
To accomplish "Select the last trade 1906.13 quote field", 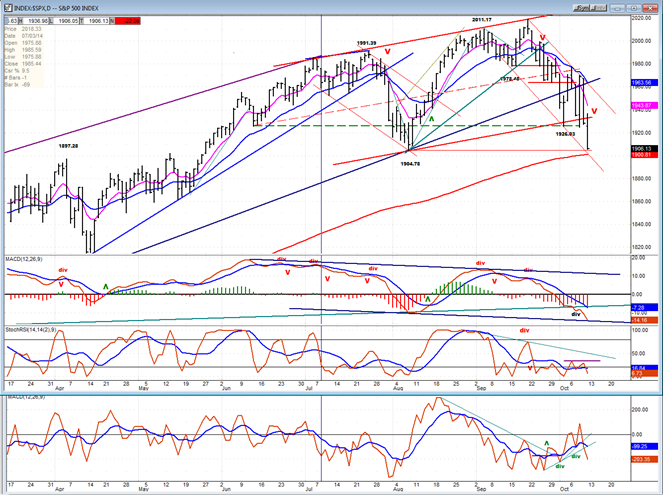I will point(95,21).
